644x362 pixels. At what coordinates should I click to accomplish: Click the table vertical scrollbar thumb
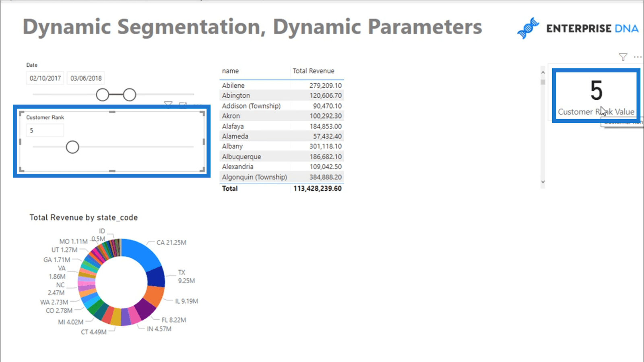pos(543,82)
